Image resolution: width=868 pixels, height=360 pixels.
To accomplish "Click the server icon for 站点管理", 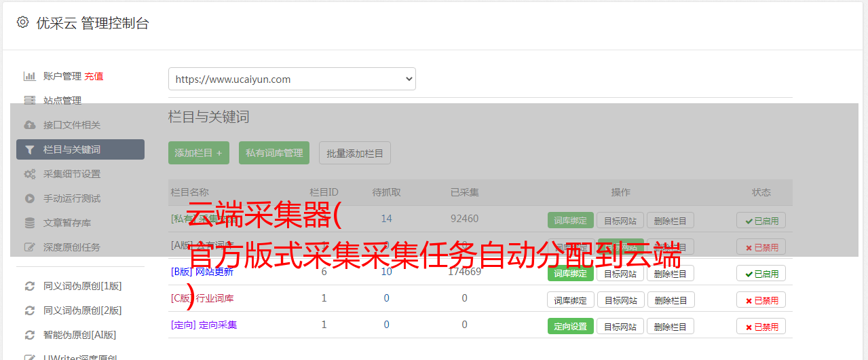I will pyautogui.click(x=29, y=101).
